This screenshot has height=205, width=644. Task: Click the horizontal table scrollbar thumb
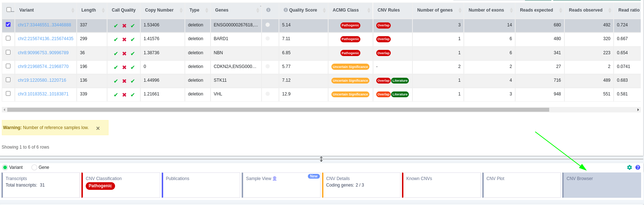pos(278,110)
